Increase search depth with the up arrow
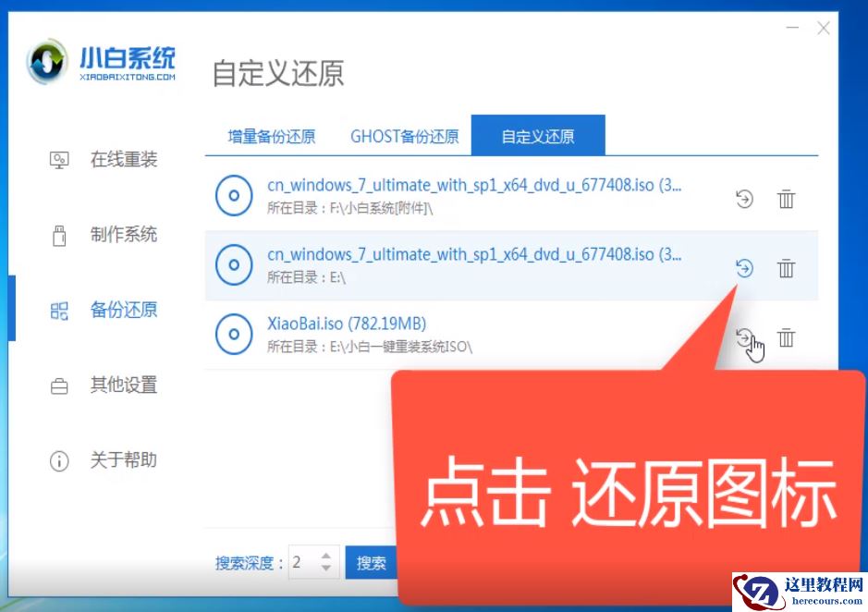This screenshot has width=868, height=612. coord(325,556)
